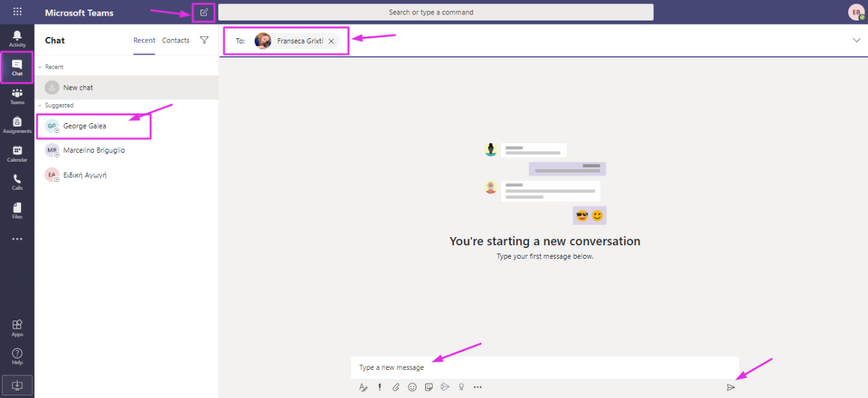Open the Calendar view
The width and height of the screenshot is (868, 398).
tap(17, 153)
